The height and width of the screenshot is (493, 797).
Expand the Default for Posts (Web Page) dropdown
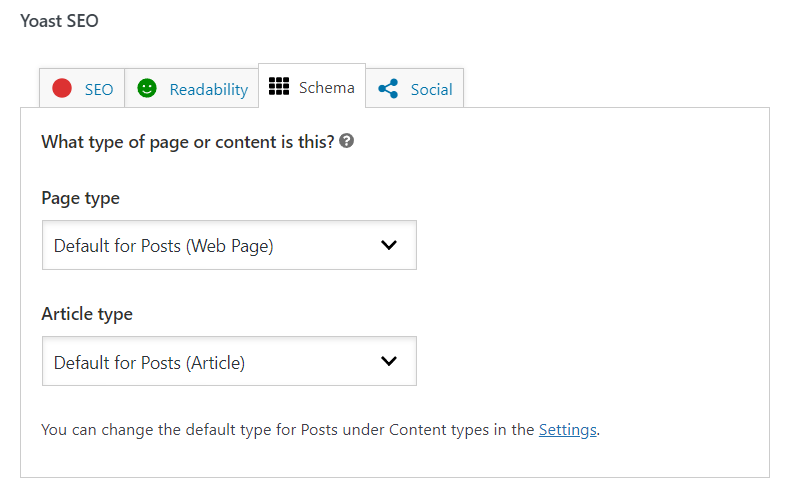tap(229, 245)
